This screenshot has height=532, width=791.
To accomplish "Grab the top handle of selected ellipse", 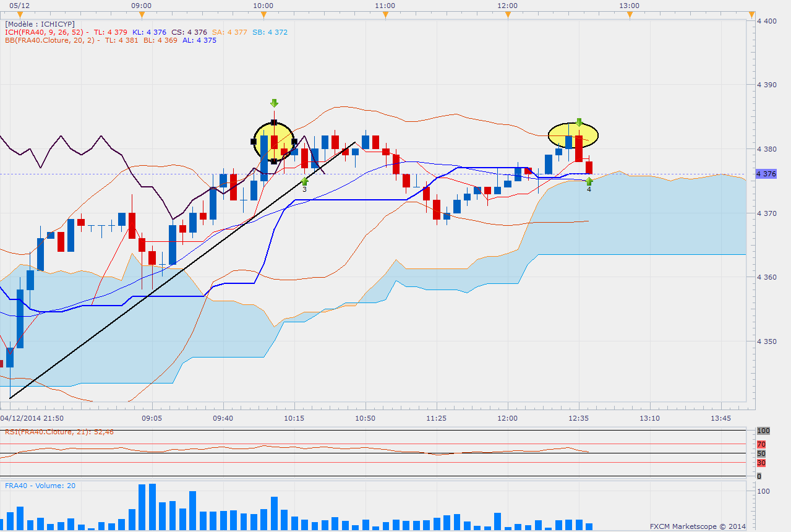I will [273, 122].
